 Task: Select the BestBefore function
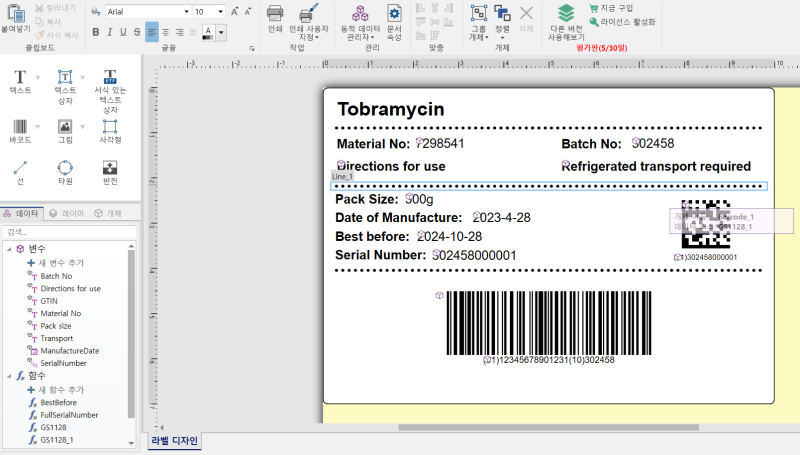click(x=58, y=402)
